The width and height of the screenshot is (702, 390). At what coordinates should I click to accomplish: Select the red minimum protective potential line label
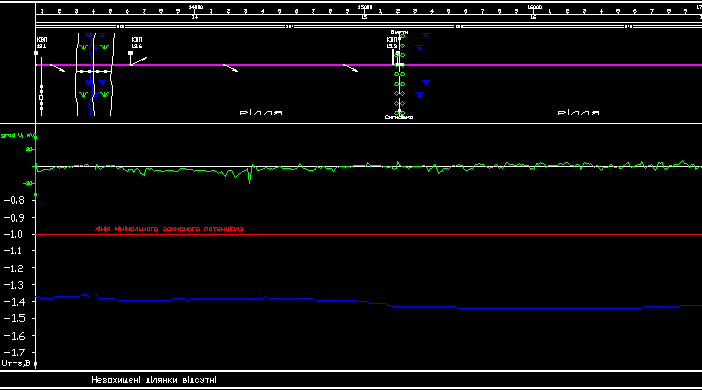(x=169, y=229)
